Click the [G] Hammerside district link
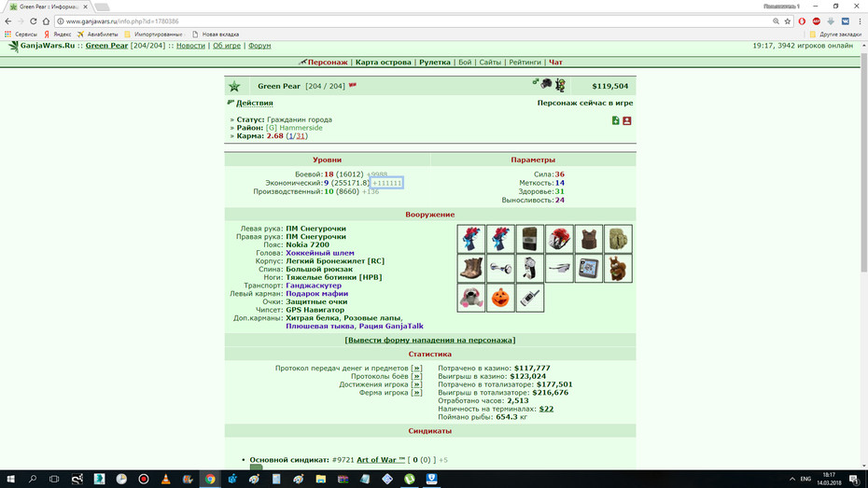 pos(294,128)
